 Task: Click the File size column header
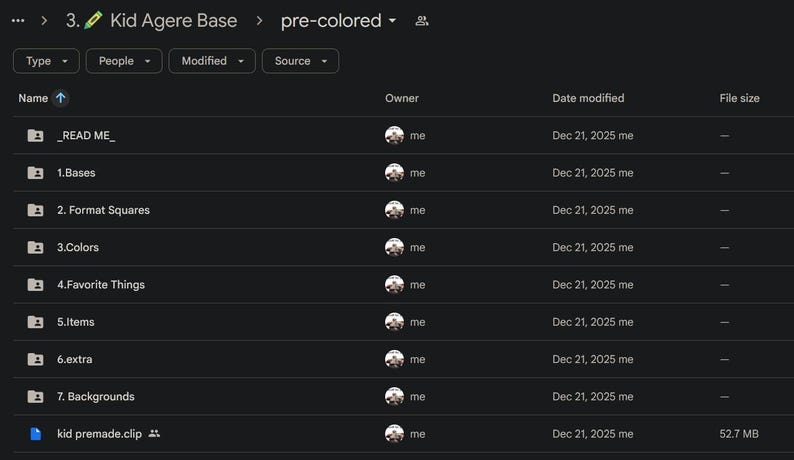pos(739,98)
